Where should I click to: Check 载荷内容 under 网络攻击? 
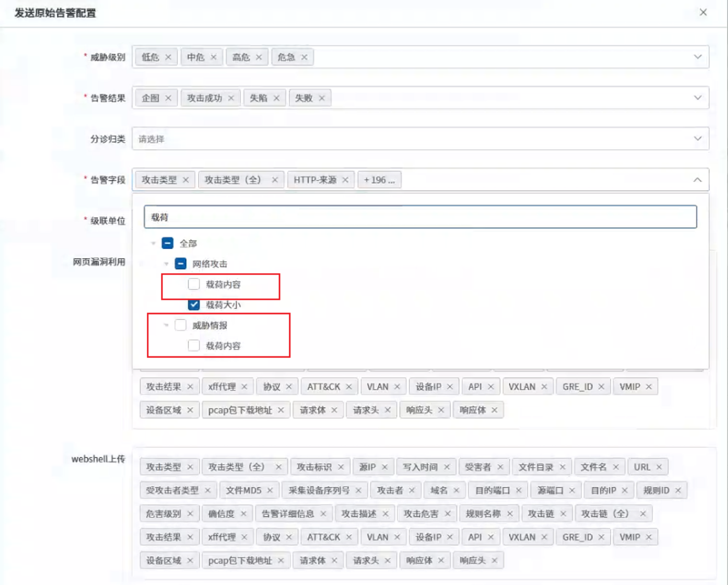tap(194, 284)
